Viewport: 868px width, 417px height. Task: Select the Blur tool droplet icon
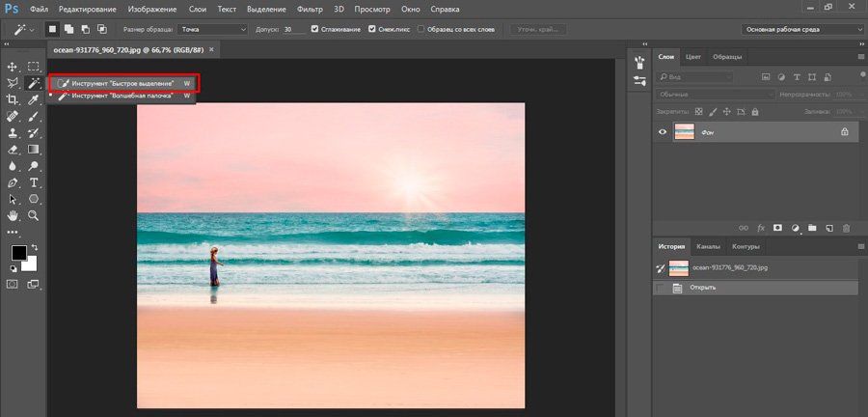12,166
